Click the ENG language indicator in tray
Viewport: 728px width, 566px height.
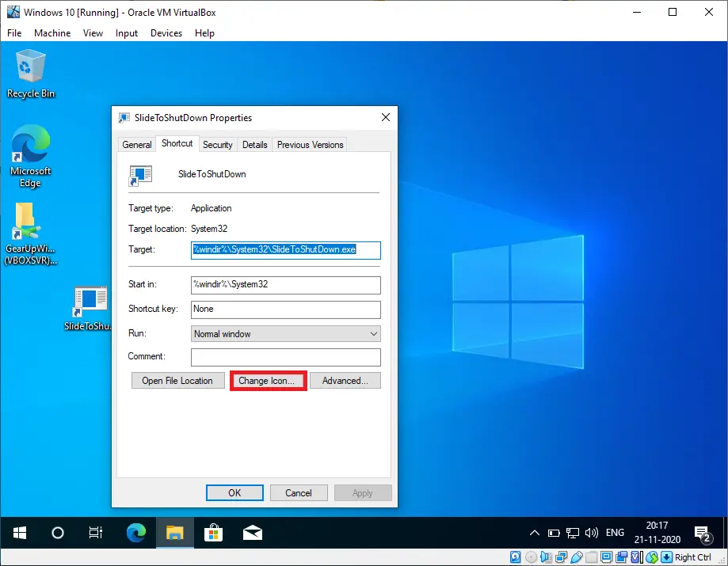tap(615, 533)
